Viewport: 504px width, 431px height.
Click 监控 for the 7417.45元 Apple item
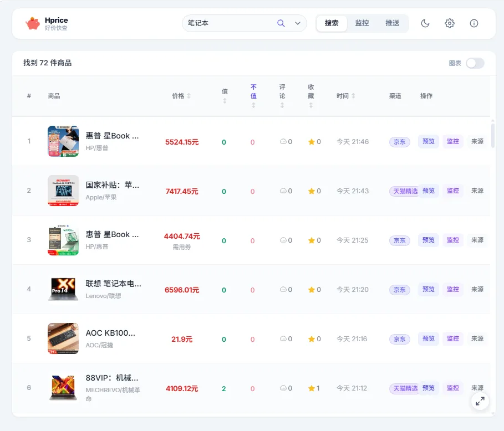(453, 191)
